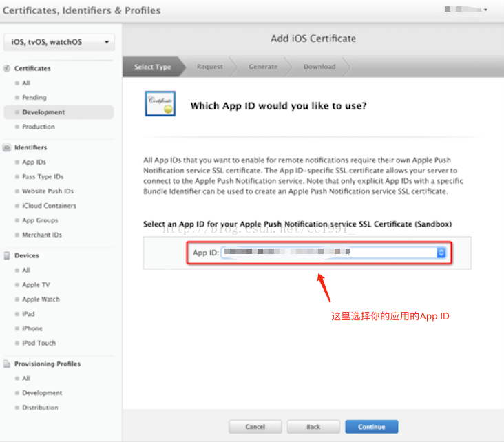
Task: Click the Request step tab
Action: click(x=209, y=67)
